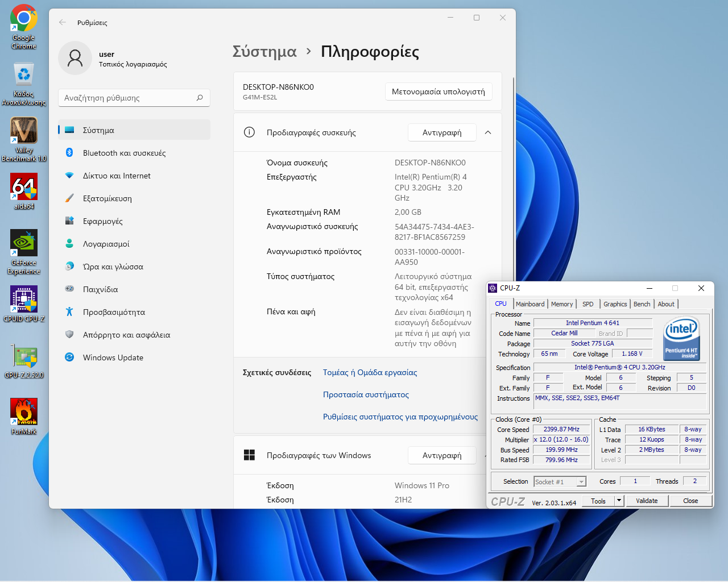
Task: Click the Tools button in CPU-Z
Action: [598, 501]
